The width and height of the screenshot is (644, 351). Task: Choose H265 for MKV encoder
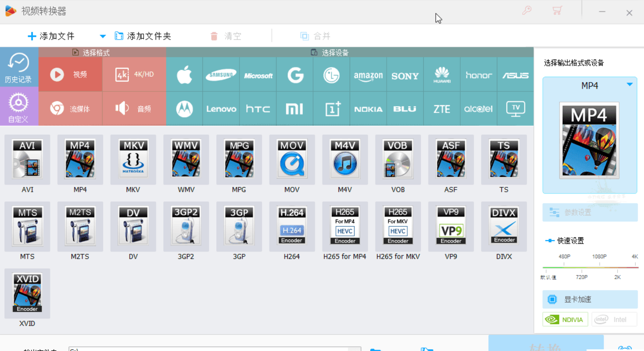tap(398, 226)
